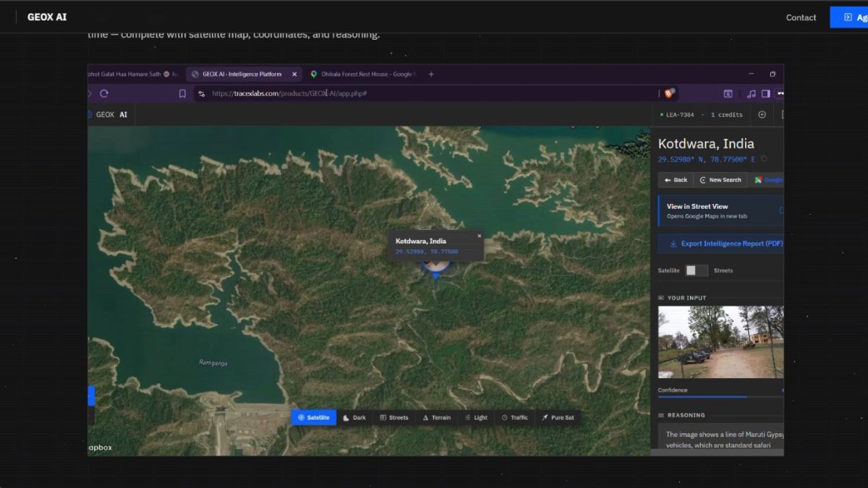Select the Pure Sat map style
The height and width of the screenshot is (488, 868).
click(x=558, y=417)
